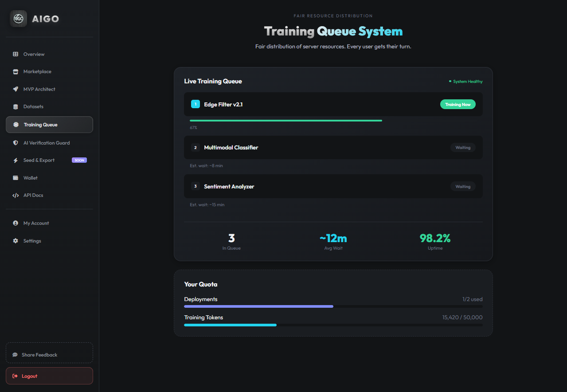The height and width of the screenshot is (392, 567).
Task: Click the '15,420 / 50,000' tokens value
Action: tap(462, 318)
